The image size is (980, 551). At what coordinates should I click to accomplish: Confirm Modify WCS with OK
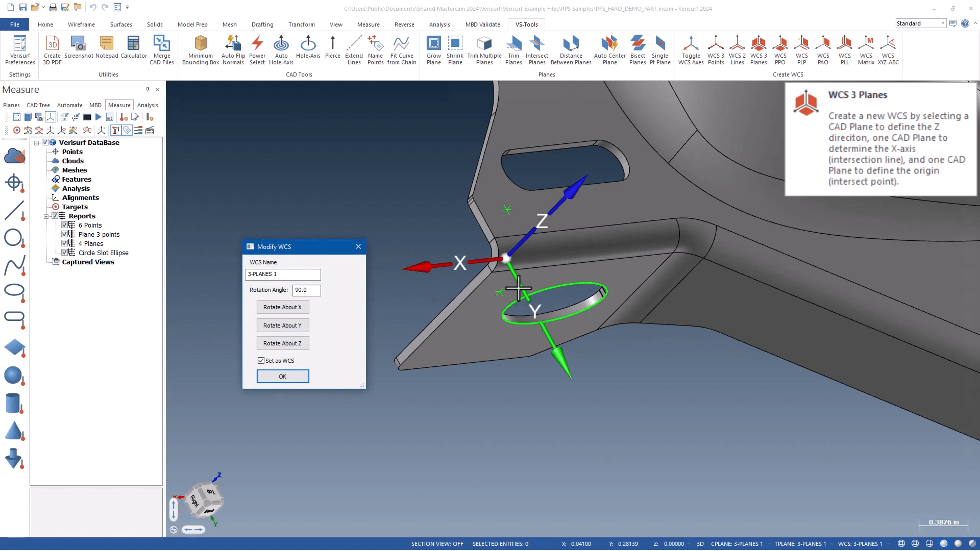click(283, 377)
